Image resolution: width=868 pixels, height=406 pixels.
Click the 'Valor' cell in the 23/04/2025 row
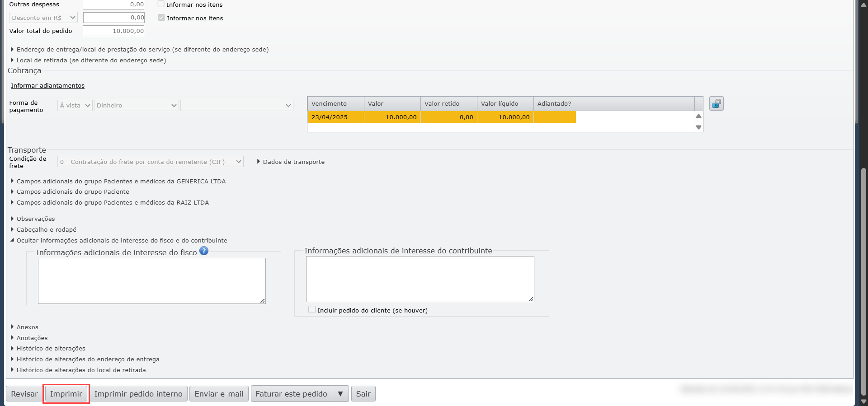(392, 117)
